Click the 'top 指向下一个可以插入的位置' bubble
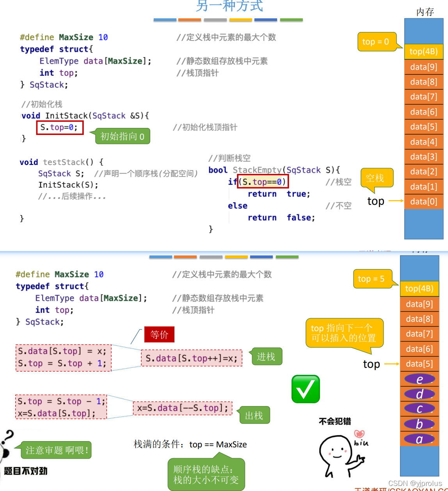This screenshot has height=491, width=448. tap(345, 333)
